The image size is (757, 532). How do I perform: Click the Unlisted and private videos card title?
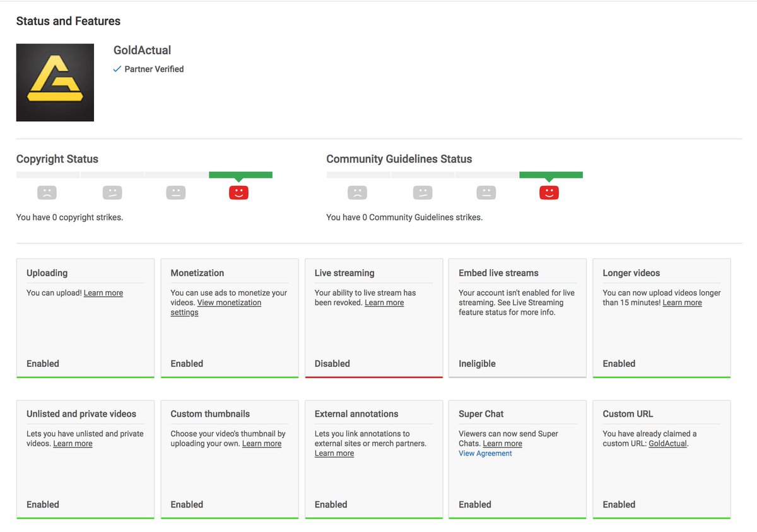[x=81, y=414]
